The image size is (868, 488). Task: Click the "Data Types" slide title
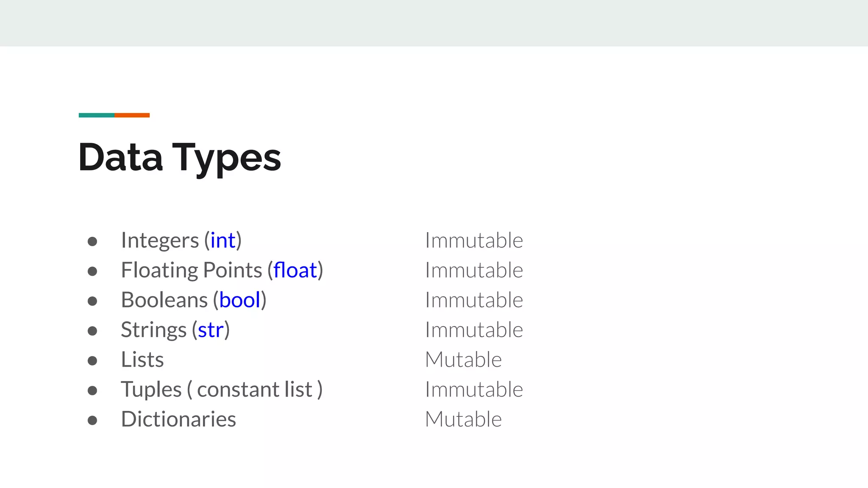179,157
